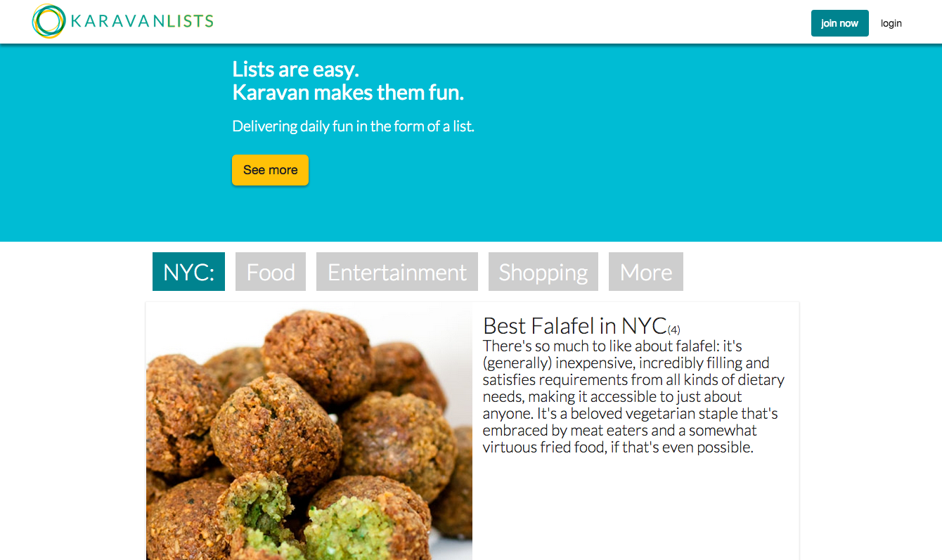Click the 'Delivering daily fun' tagline text

[x=353, y=126]
